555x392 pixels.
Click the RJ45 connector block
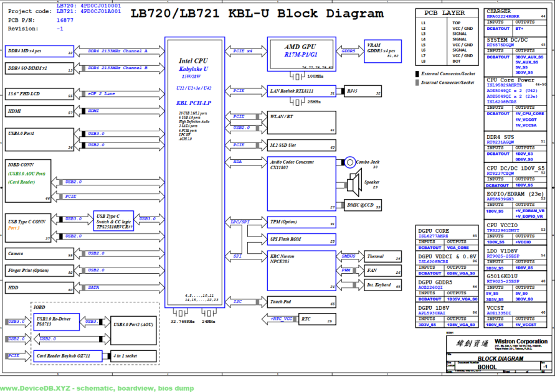tap(363, 91)
